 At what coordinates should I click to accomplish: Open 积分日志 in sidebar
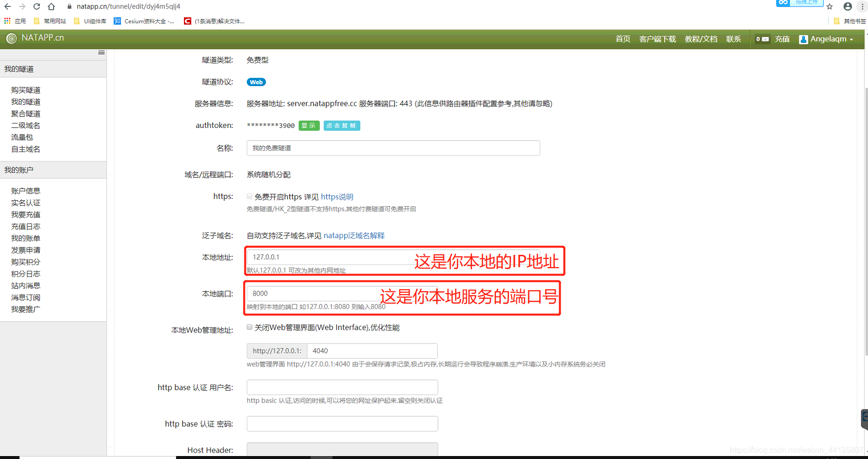point(26,274)
